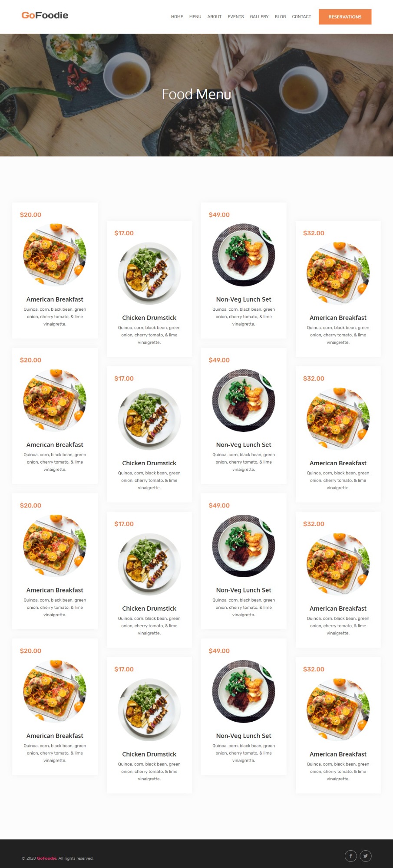Open the MENU nav item
Image resolution: width=393 pixels, height=868 pixels.
point(195,17)
